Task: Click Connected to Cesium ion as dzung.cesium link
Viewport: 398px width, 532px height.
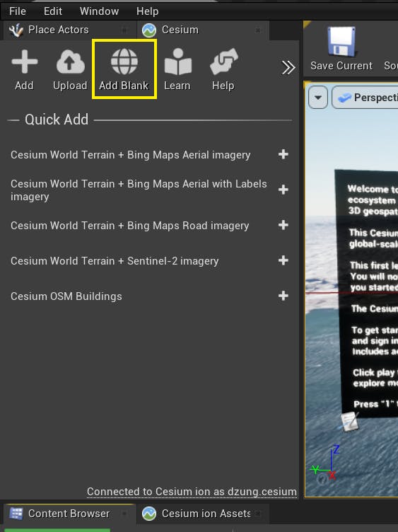Action: (x=192, y=492)
